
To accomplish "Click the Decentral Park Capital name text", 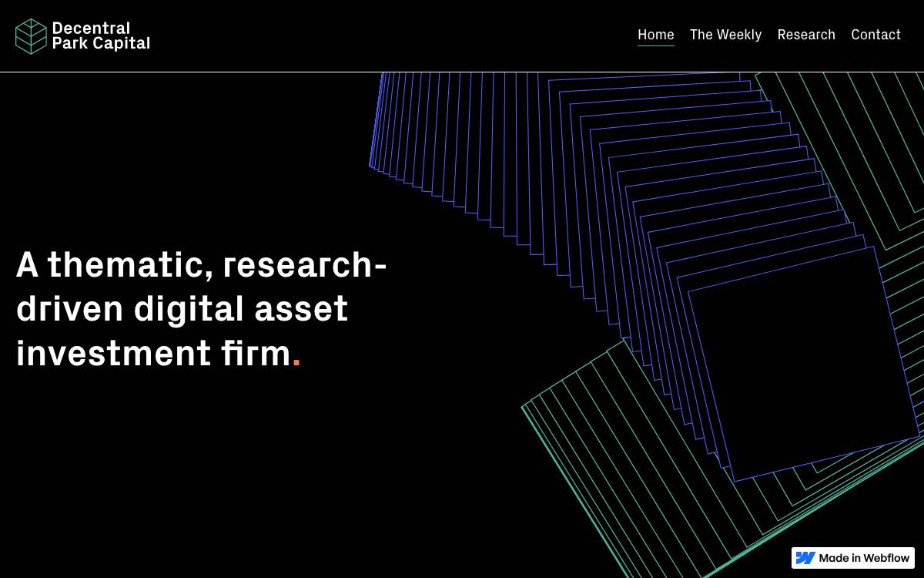I will (x=101, y=36).
